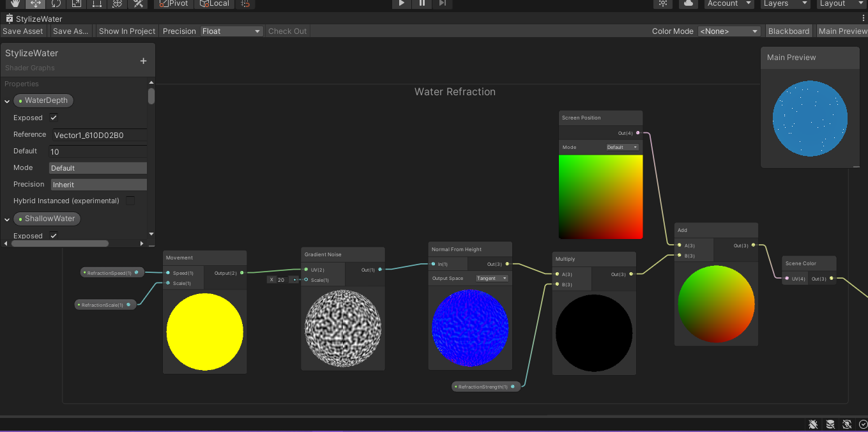
Task: Open the Precision dropdown set to Float
Action: (x=231, y=31)
